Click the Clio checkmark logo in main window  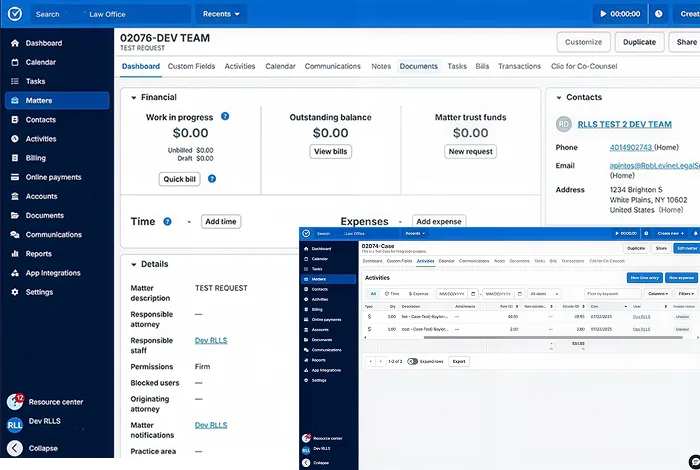[x=15, y=14]
